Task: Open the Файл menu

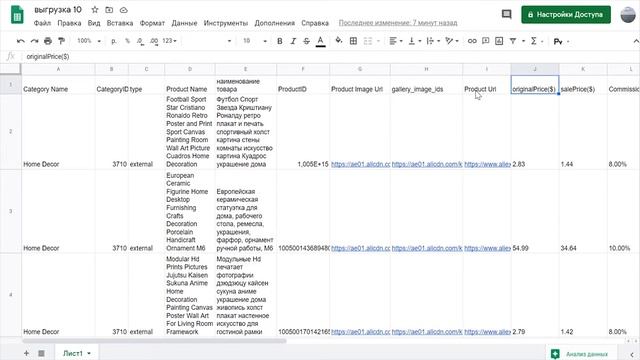Action: pos(42,23)
